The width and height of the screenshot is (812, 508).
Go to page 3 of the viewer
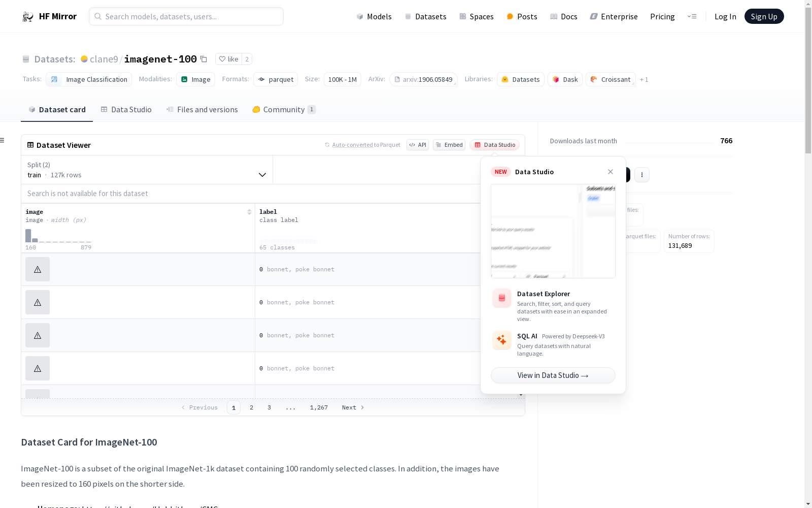click(x=269, y=407)
